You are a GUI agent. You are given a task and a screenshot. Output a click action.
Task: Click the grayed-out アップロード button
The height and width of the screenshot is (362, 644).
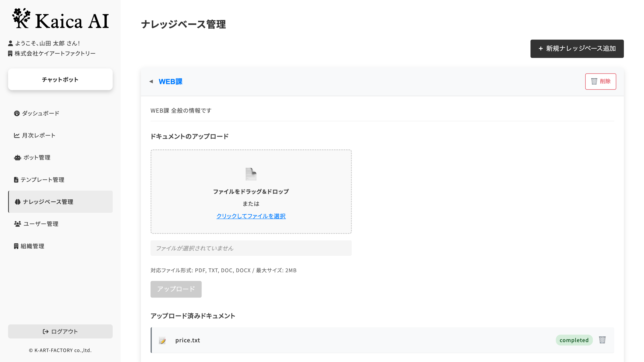pos(176,289)
